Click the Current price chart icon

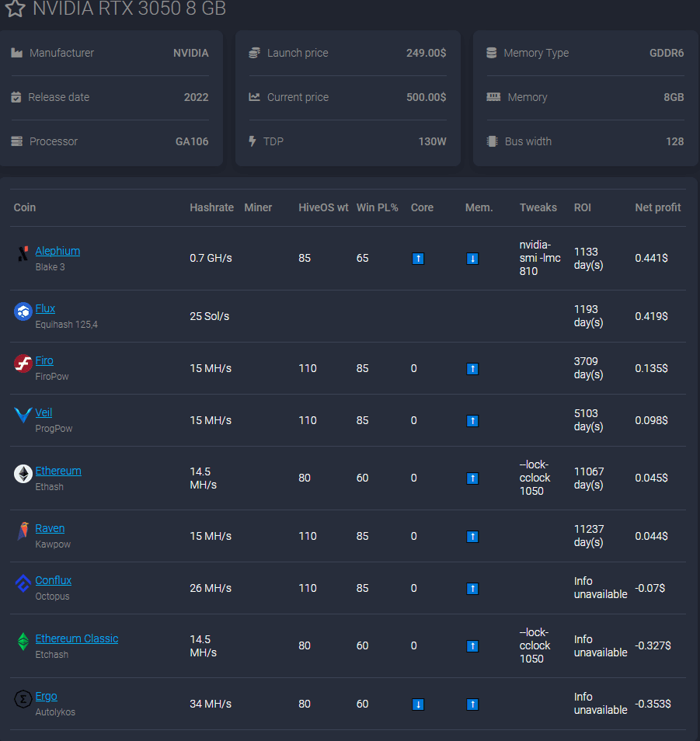coord(254,97)
